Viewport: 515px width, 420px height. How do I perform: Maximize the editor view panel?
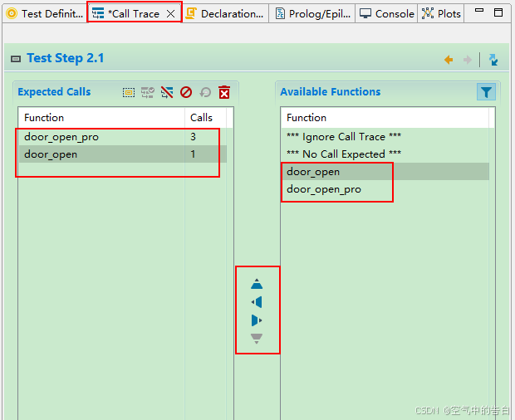(498, 12)
